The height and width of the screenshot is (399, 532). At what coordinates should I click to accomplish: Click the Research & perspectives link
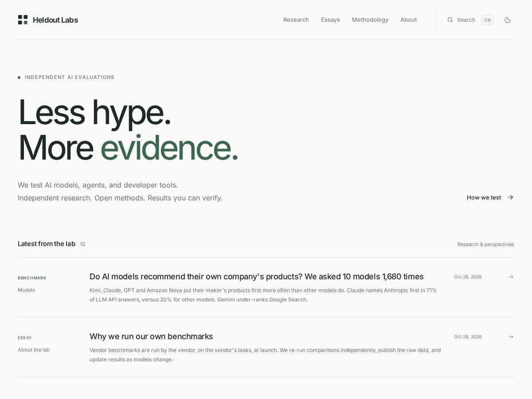pyautogui.click(x=486, y=244)
